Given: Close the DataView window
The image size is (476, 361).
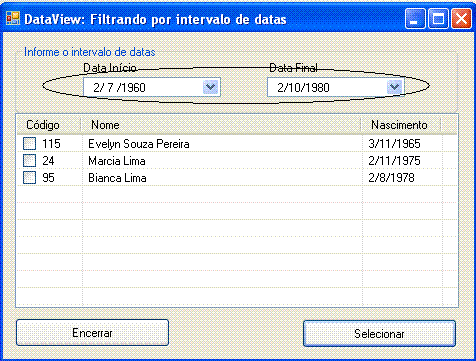Looking at the screenshot, I should (461, 19).
